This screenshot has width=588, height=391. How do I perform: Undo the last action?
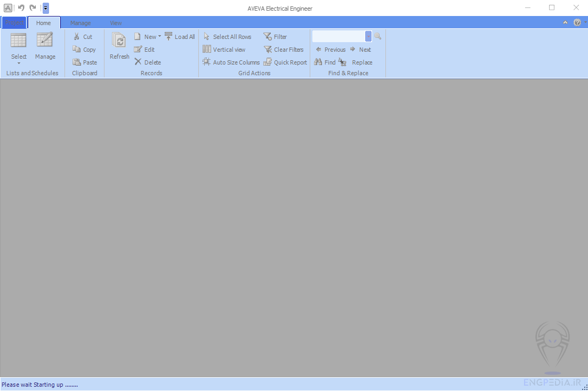click(x=21, y=7)
